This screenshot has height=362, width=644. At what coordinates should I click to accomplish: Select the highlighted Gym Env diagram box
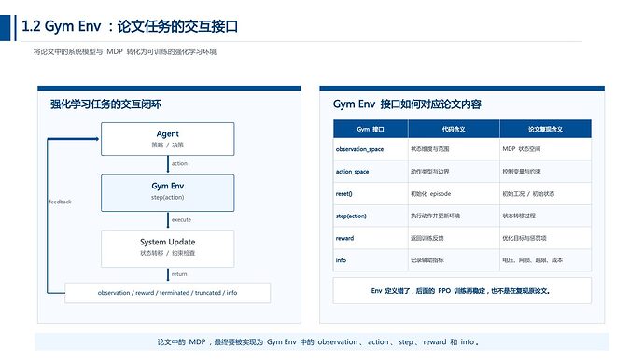click(168, 193)
